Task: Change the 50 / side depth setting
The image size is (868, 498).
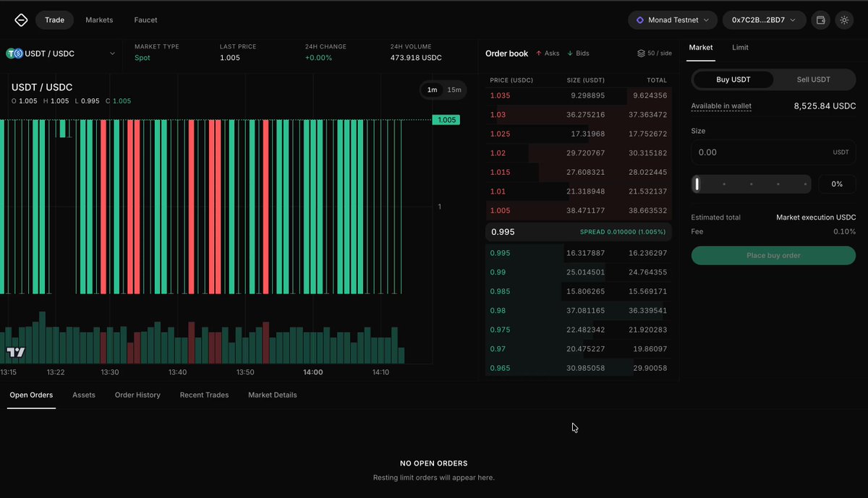Action: (x=655, y=53)
